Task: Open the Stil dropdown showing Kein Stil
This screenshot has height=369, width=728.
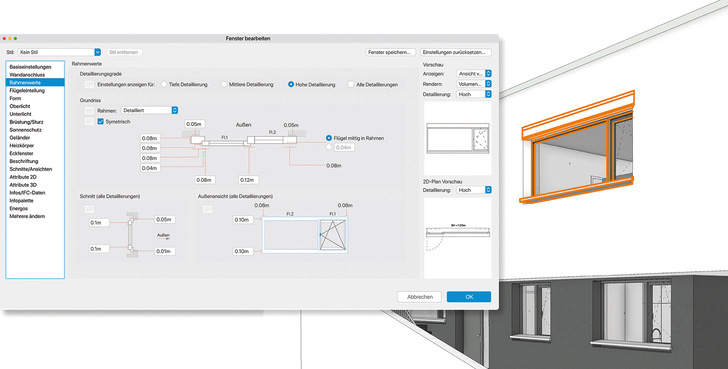Action: pos(59,52)
